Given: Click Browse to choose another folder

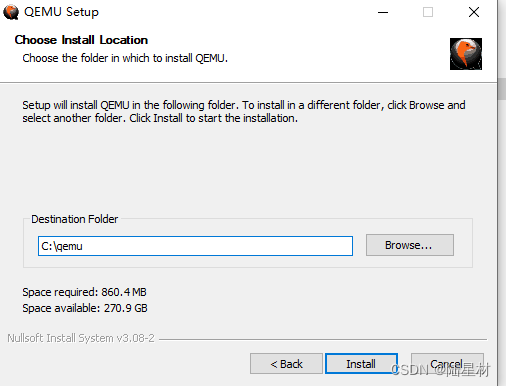Looking at the screenshot, I should [x=410, y=245].
